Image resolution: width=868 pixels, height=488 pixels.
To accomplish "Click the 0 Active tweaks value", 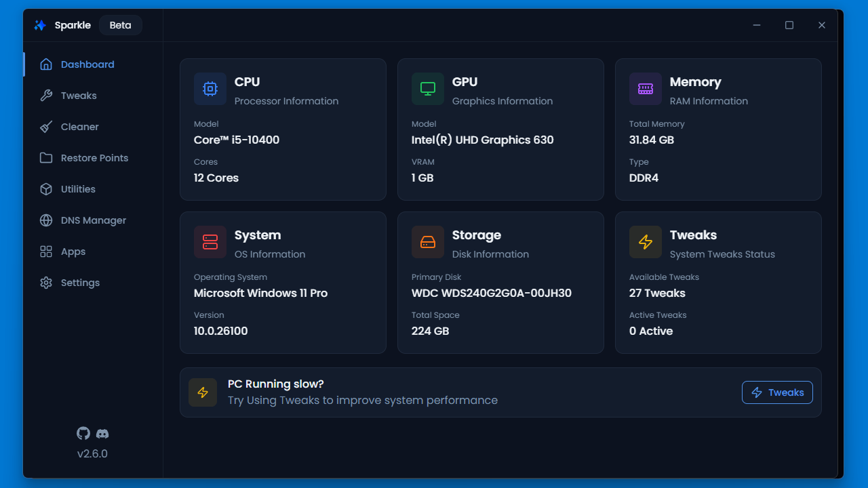I will point(651,331).
